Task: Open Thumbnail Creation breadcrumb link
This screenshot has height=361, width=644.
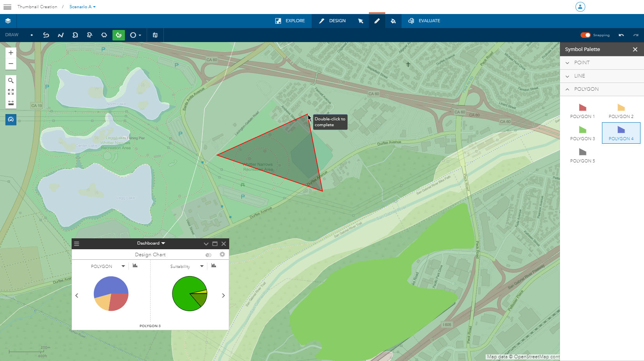Action: point(37,7)
